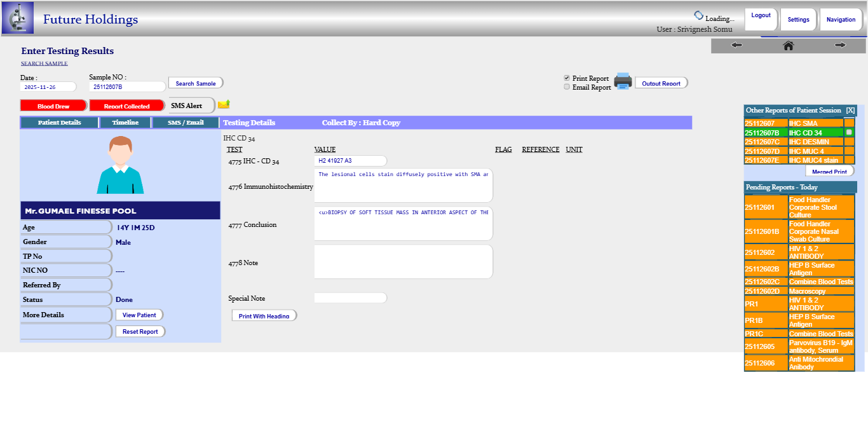Close Other Reports panel with [X]
Image resolution: width=868 pixels, height=431 pixels.
click(x=850, y=111)
